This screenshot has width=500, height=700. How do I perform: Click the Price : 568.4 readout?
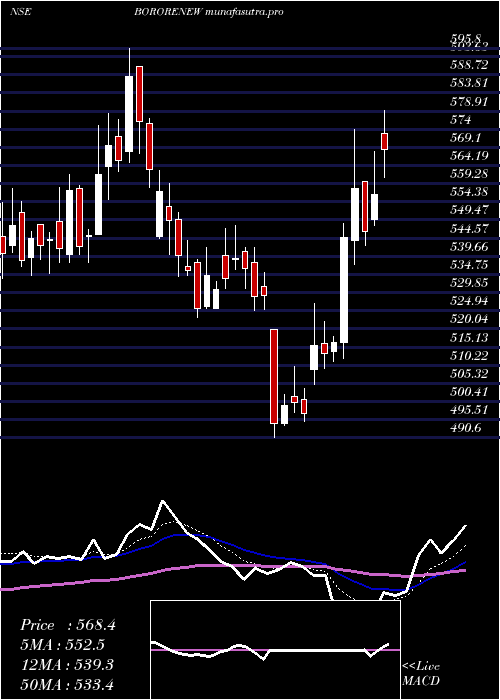coord(68,625)
